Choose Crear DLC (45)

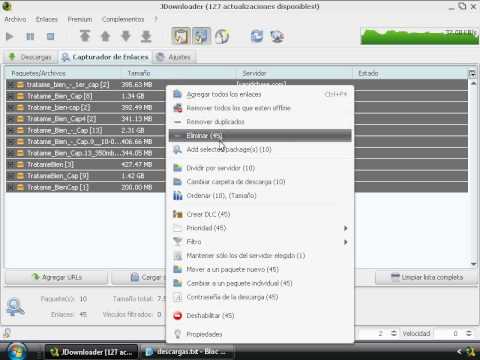click(260, 214)
